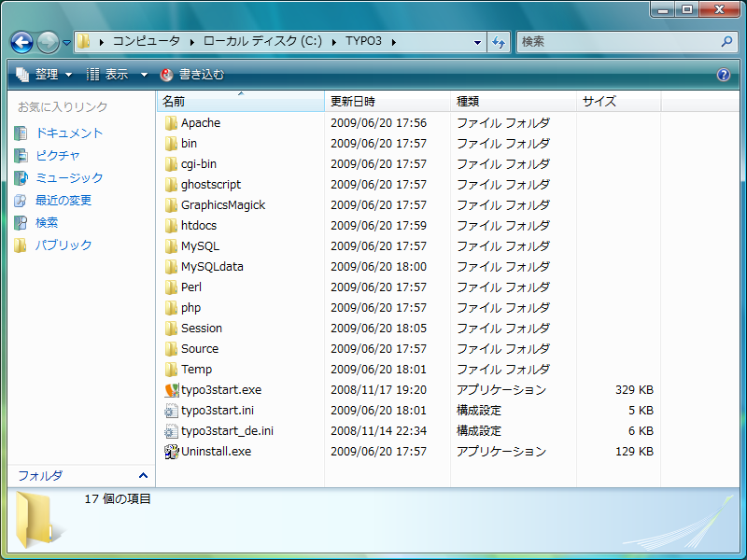Select the Session folder icon

[171, 329]
